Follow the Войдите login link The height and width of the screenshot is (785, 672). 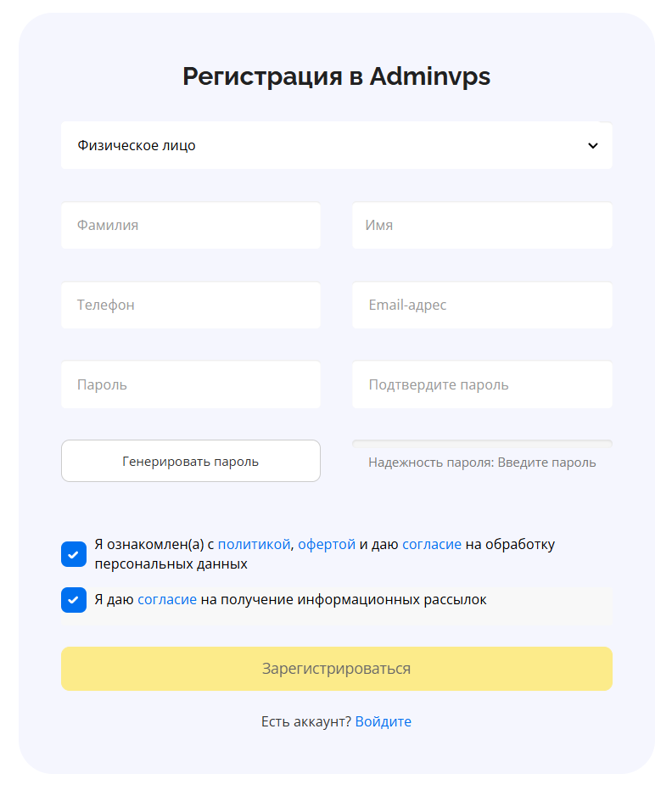[383, 721]
